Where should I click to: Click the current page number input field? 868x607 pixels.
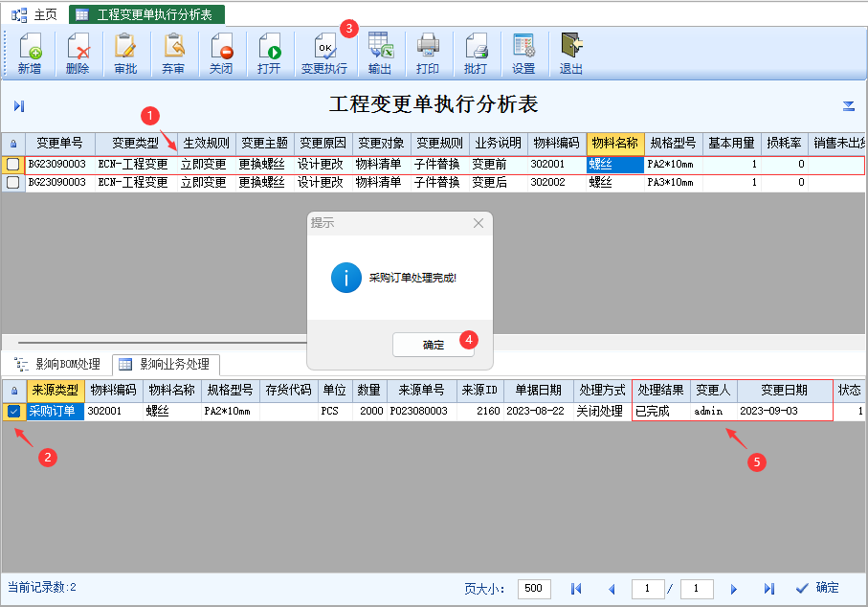648,589
